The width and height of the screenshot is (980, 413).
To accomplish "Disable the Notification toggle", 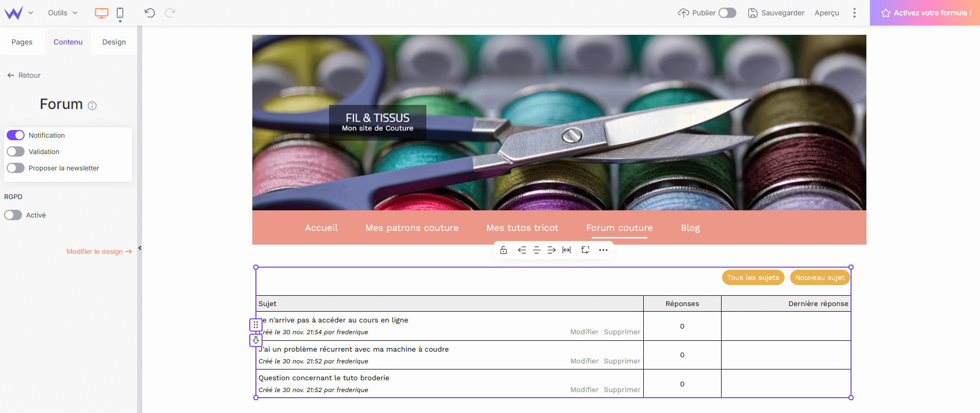I will [15, 135].
